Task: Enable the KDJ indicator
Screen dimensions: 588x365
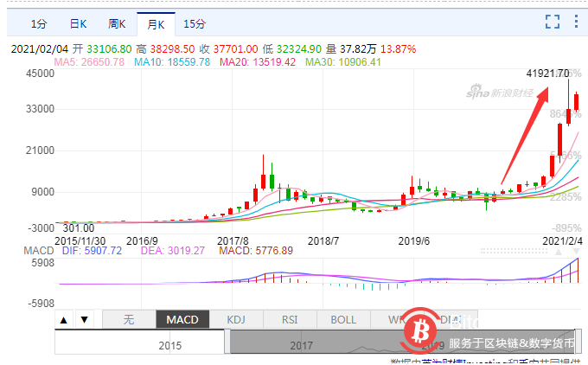Action: [236, 319]
